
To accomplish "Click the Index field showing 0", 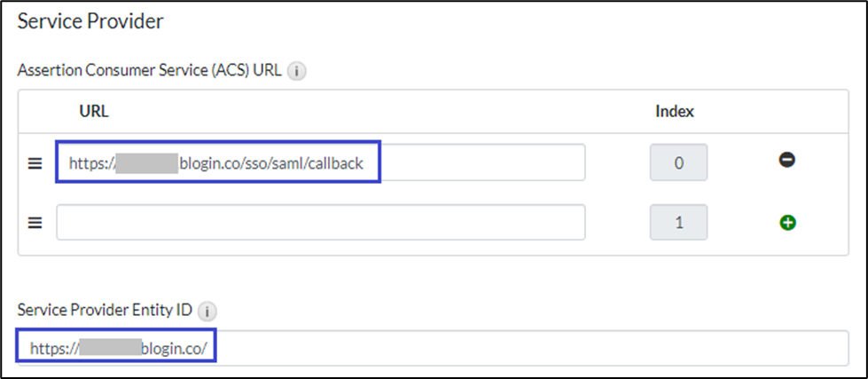I will [x=678, y=163].
